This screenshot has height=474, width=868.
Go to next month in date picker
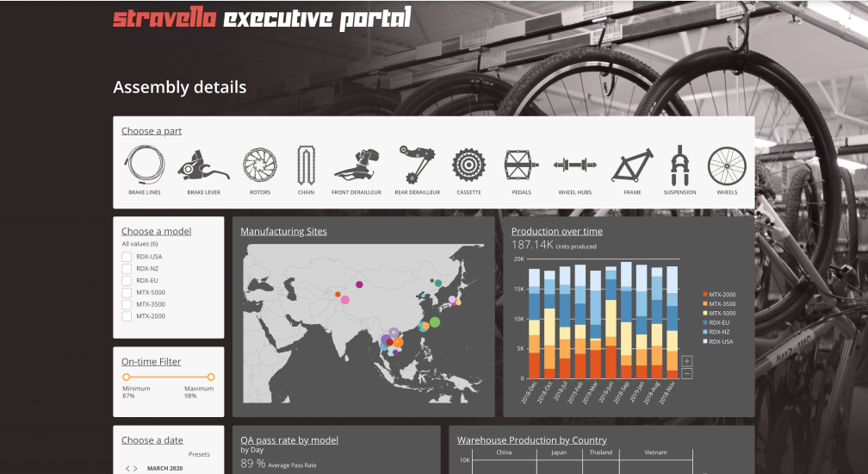point(135,469)
